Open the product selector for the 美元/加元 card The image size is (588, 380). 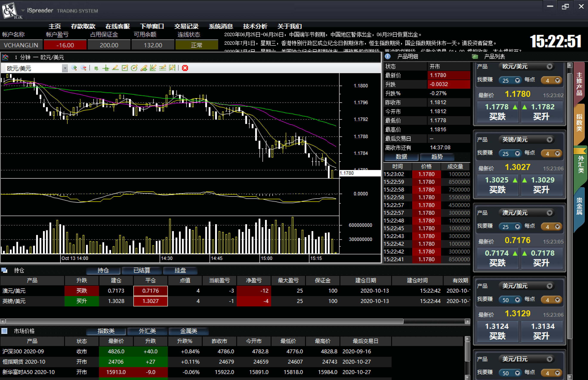click(549, 286)
